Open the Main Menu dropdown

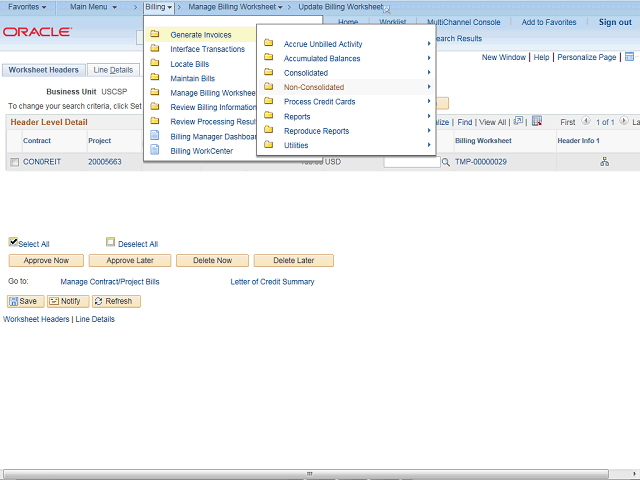tap(93, 7)
